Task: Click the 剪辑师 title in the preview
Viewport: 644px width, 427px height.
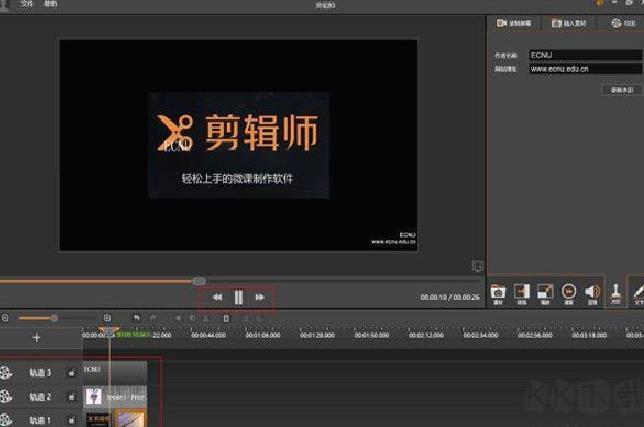Action: click(261, 132)
